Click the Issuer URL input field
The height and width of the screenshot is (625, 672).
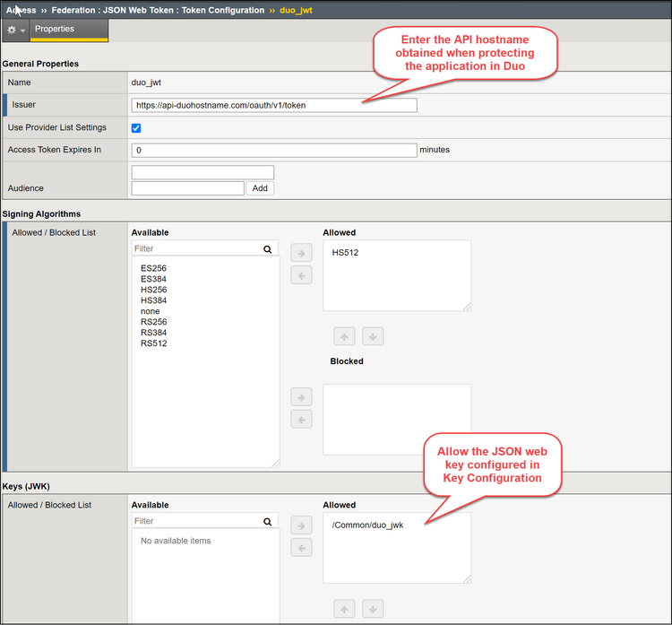(x=273, y=105)
